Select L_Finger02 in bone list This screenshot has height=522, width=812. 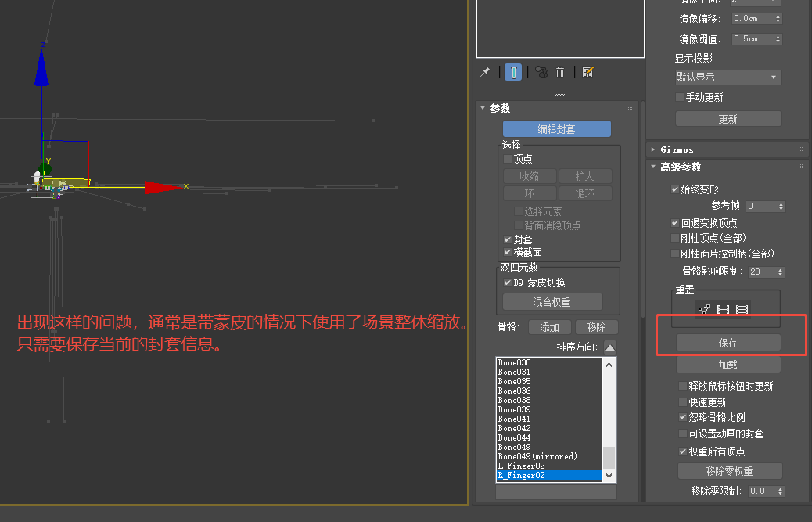point(521,466)
